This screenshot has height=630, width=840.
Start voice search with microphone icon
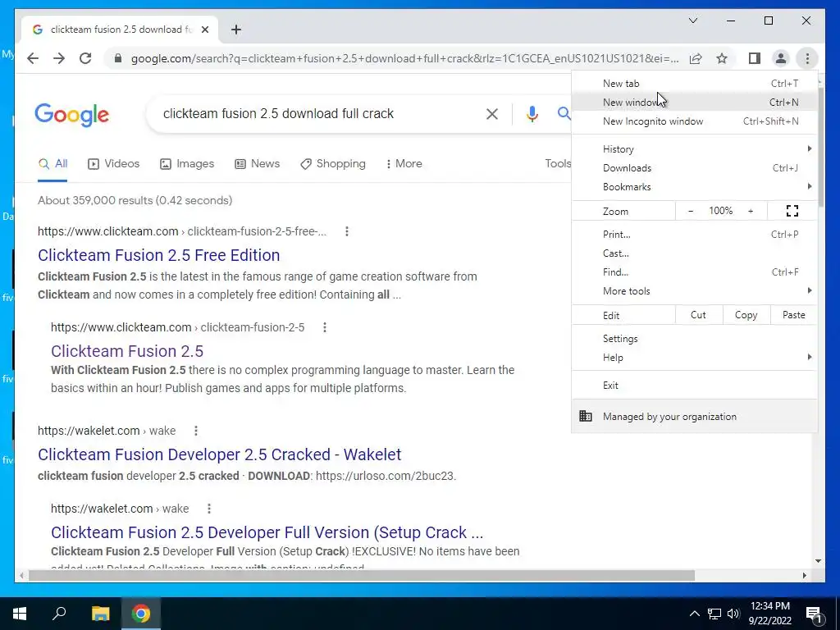coord(532,113)
